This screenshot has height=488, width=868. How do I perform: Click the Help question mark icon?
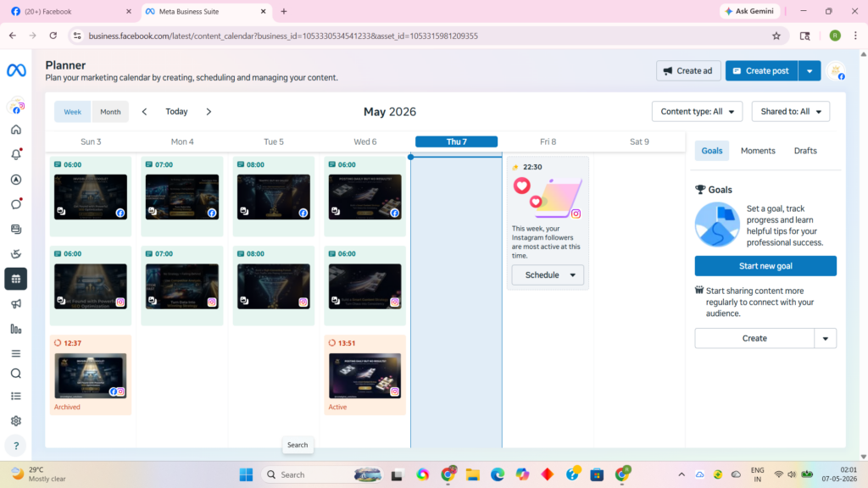(16, 446)
